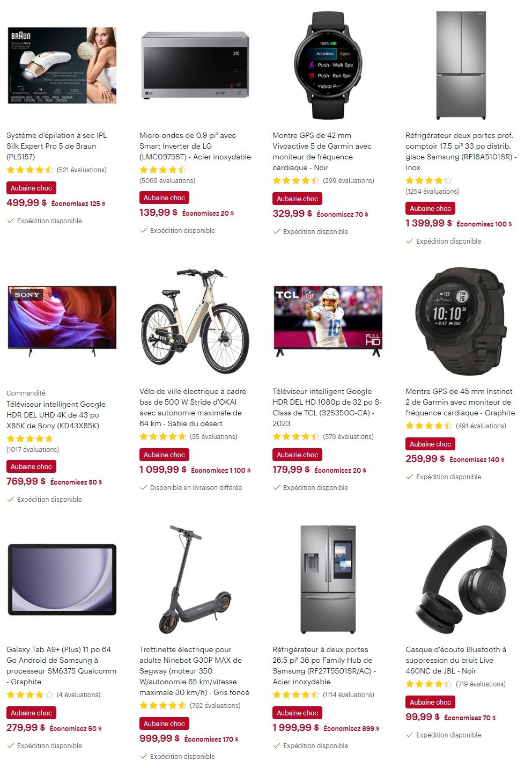532x768 pixels.
Task: View the Garmin Vivoactive 5 watch image
Action: pyautogui.click(x=328, y=65)
